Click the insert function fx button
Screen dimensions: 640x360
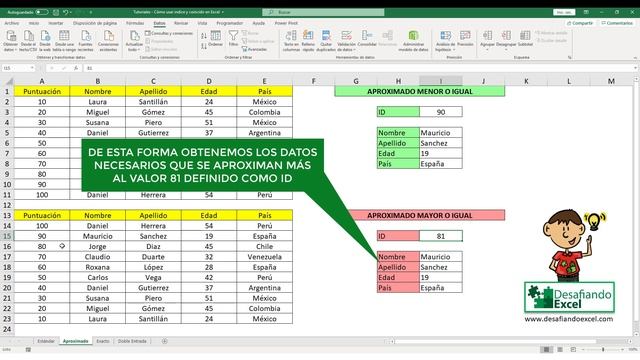[x=76, y=68]
